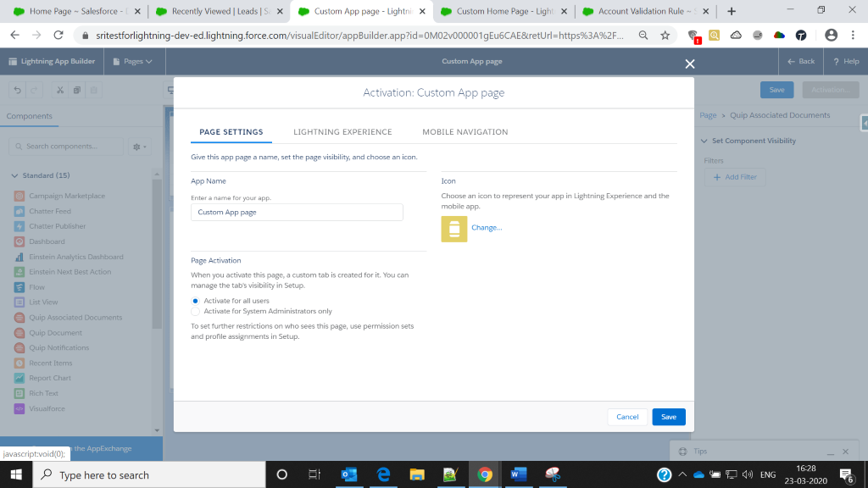868x488 pixels.
Task: Collapse Set Component Visibility section
Action: point(705,141)
